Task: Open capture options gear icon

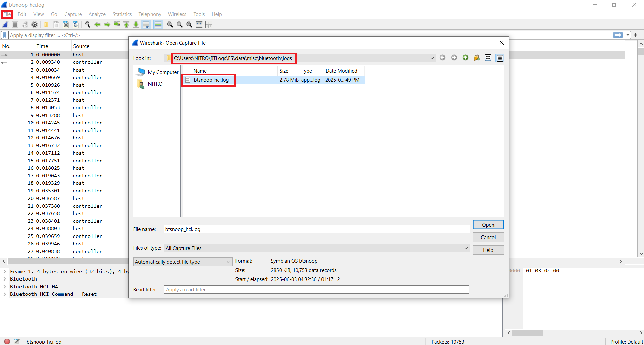Action: [35, 25]
